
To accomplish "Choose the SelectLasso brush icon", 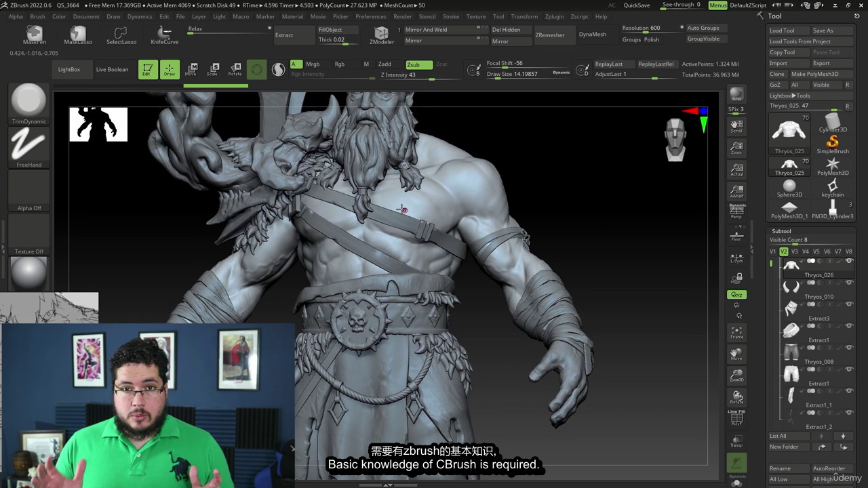I will 121,35.
